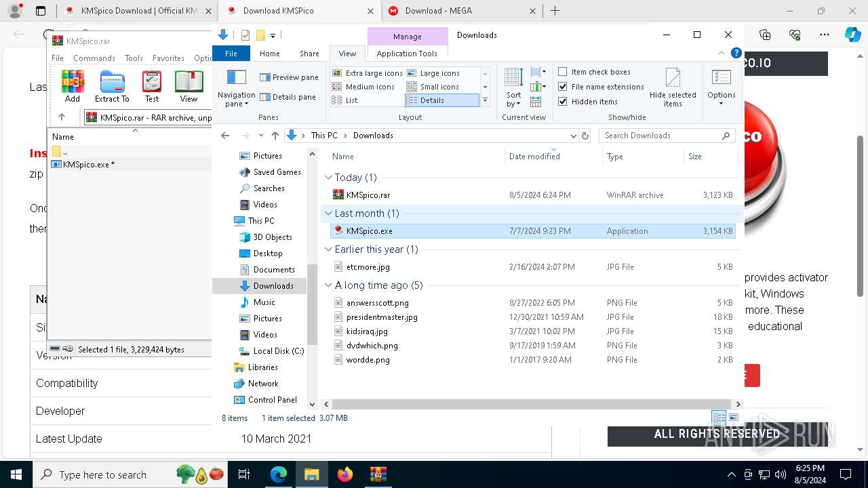
Task: Click Hide selected items button
Action: tap(673, 88)
